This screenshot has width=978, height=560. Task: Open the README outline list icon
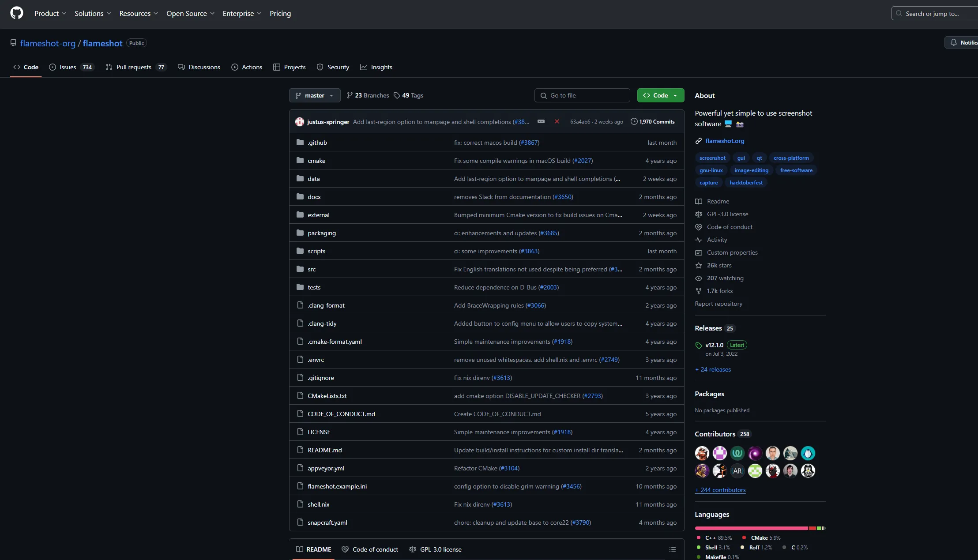coord(673,549)
